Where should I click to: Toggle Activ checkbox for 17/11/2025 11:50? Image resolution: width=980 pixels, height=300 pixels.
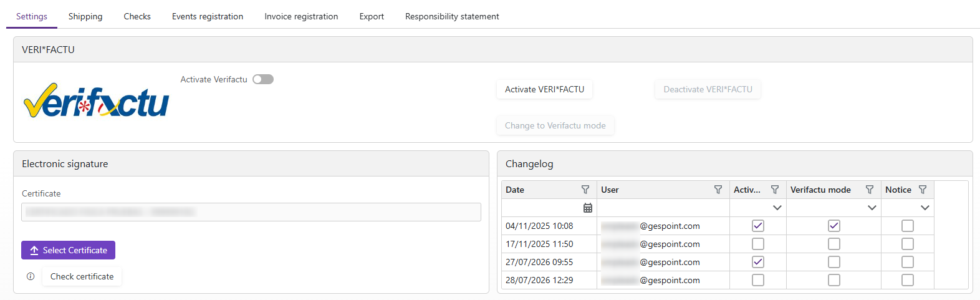[x=758, y=244]
